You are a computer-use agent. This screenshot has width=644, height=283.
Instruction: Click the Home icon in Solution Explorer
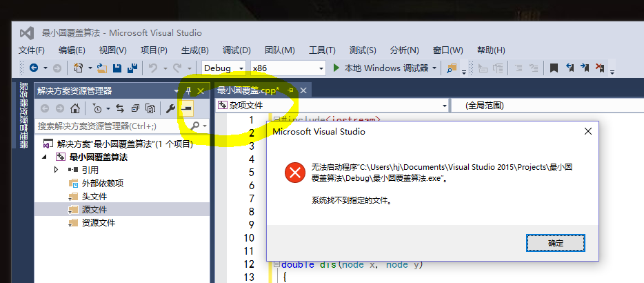pyautogui.click(x=74, y=108)
